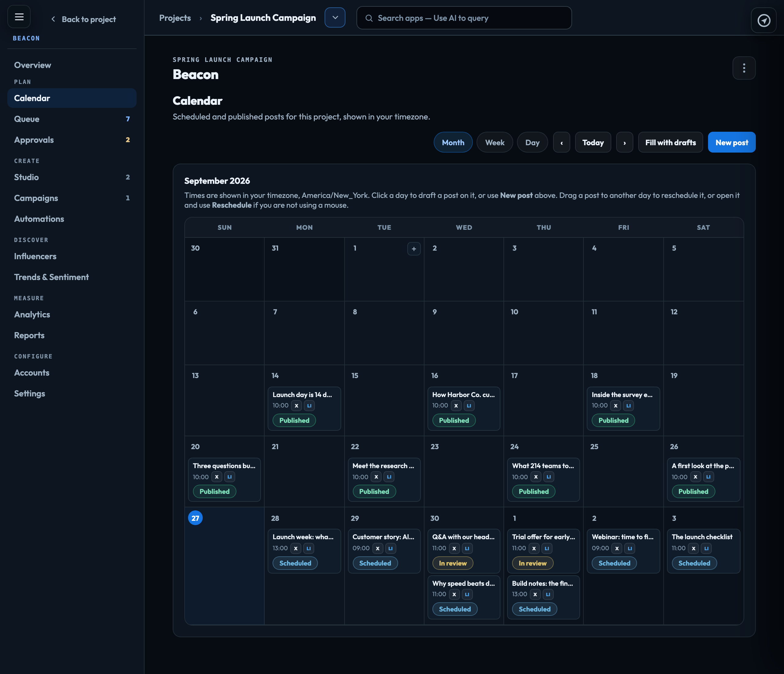784x674 pixels.
Task: Click the search magnifier icon
Action: click(369, 18)
